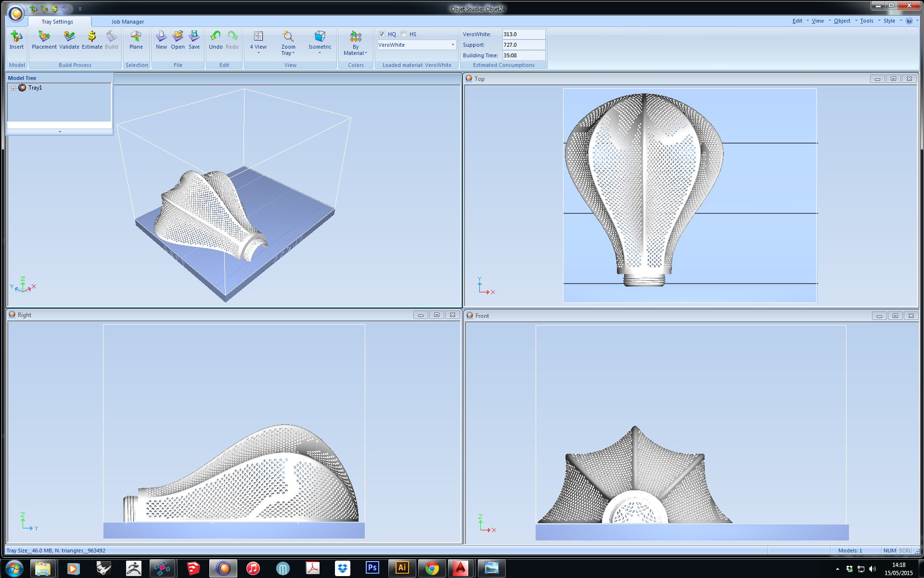Click the Support consumption value field
The width and height of the screenshot is (924, 578).
[523, 45]
